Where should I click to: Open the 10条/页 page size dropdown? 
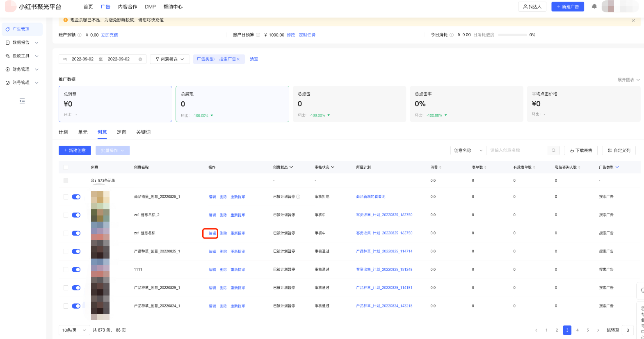[74, 330]
